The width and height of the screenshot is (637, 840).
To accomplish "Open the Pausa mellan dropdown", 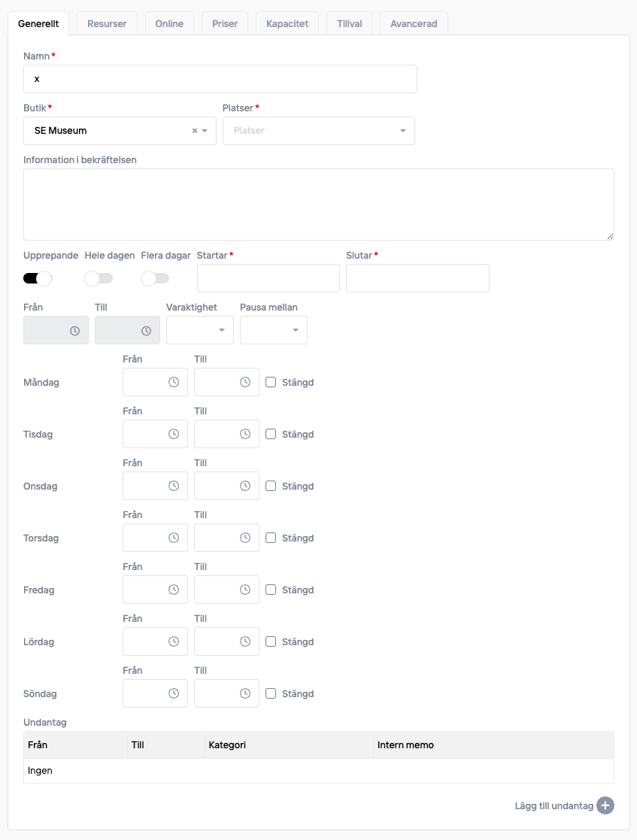I will 274,330.
